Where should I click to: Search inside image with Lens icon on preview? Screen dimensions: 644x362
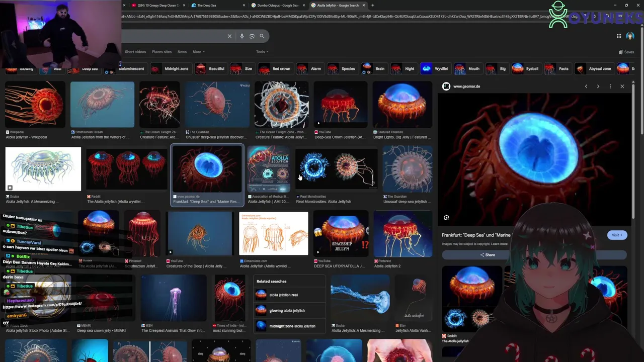(x=446, y=218)
